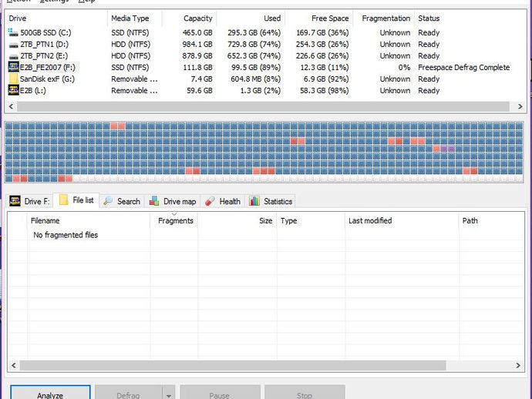This screenshot has height=399, width=532.
Task: Click the Health tab pill icon
Action: click(210, 201)
